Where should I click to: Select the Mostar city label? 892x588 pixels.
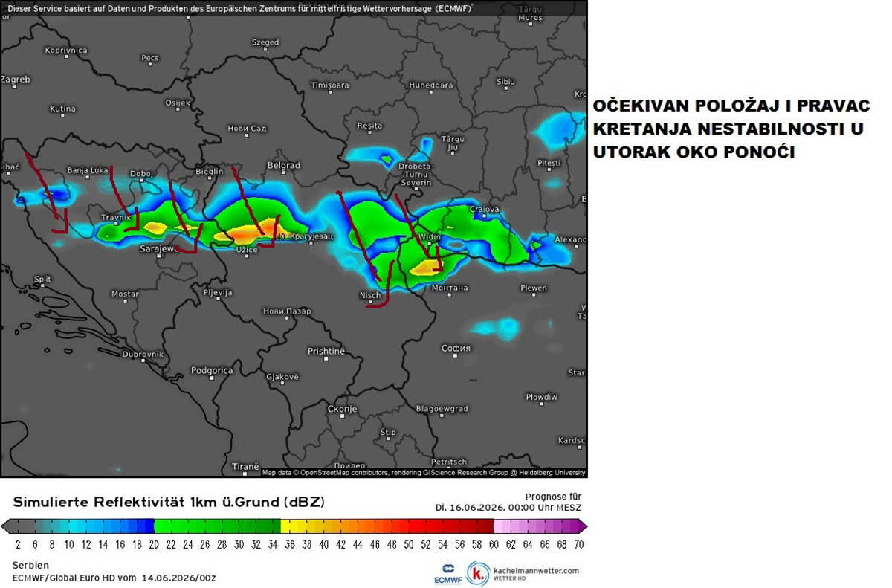pyautogui.click(x=125, y=294)
